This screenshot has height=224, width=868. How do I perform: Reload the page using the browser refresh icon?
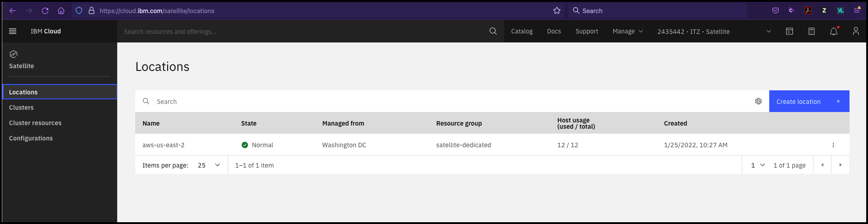click(45, 10)
